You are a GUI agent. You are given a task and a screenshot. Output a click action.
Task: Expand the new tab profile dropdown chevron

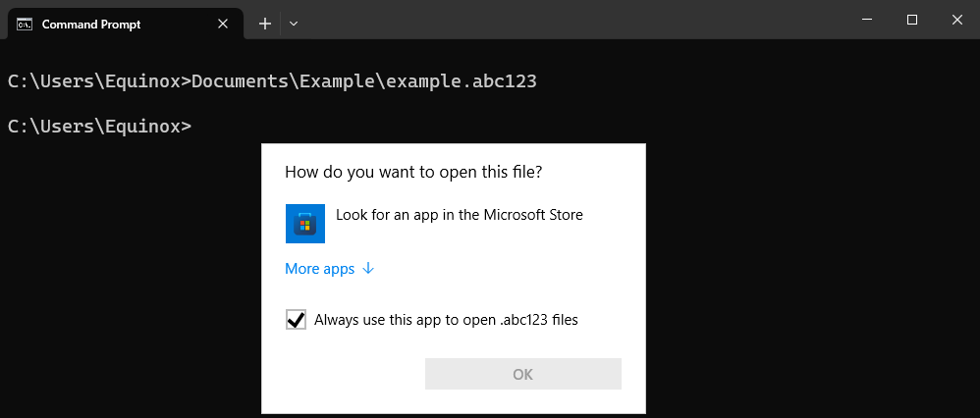click(294, 24)
